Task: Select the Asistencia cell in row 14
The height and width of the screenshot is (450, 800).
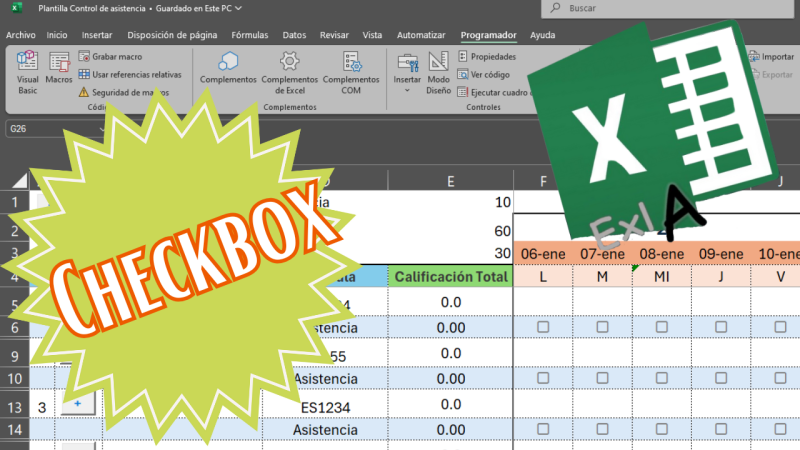Action: (x=325, y=430)
